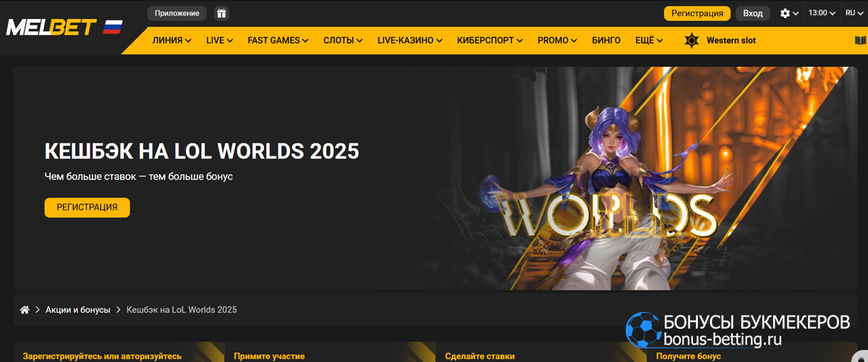
Task: Open the book icon in navigation bar
Action: point(860,41)
